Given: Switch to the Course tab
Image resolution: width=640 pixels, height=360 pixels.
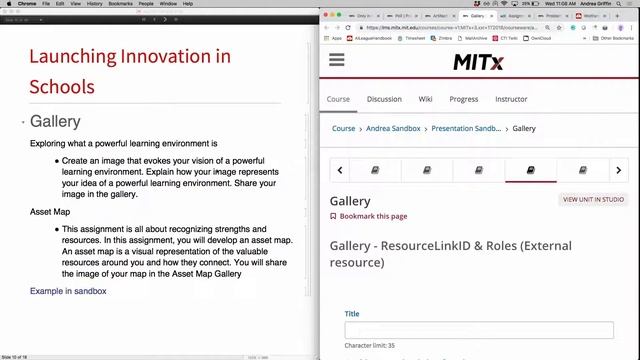Looking at the screenshot, I should (338, 99).
